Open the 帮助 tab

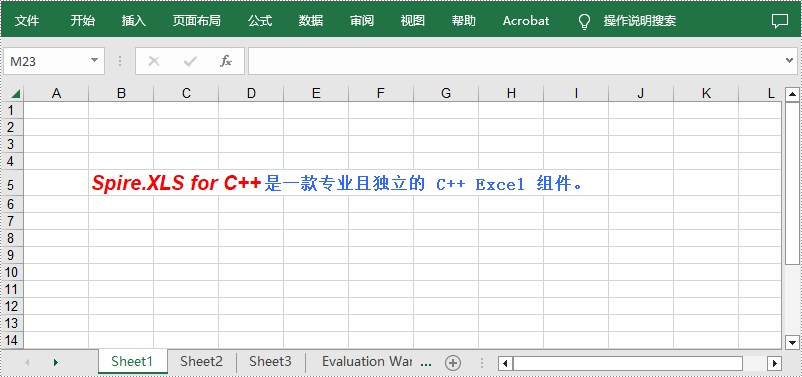tap(463, 20)
